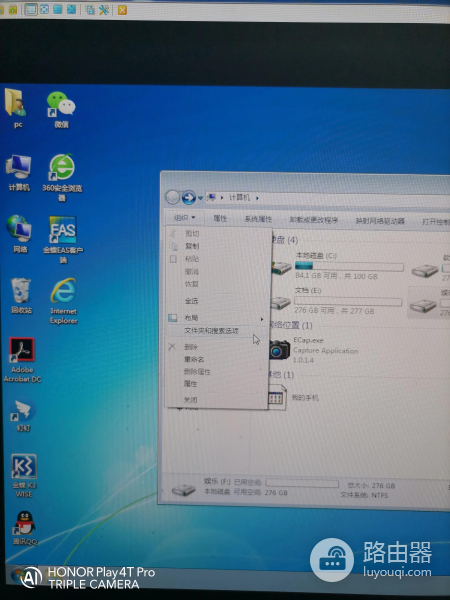Click the C: drive usage bar
This screenshot has width=450, height=600.
pos(349,266)
